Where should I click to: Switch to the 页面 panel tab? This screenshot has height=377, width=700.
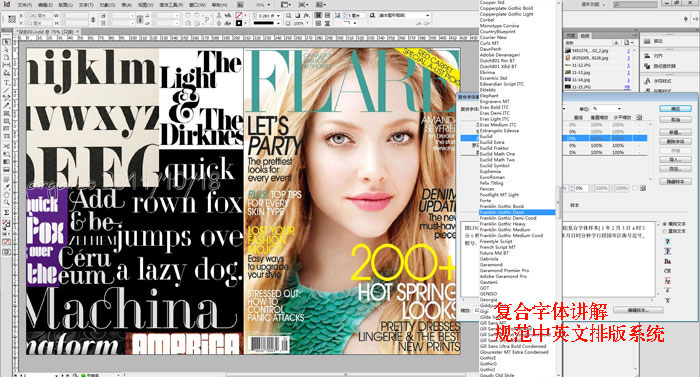click(x=571, y=35)
